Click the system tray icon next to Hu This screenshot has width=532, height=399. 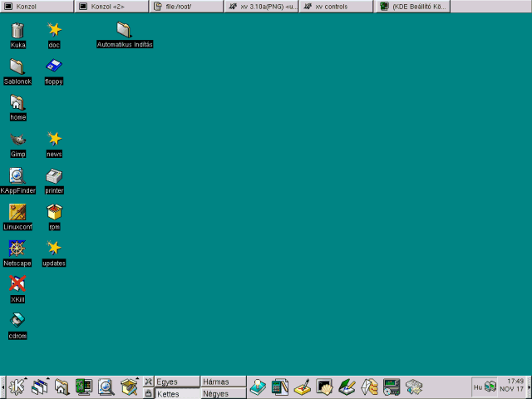coord(490,387)
